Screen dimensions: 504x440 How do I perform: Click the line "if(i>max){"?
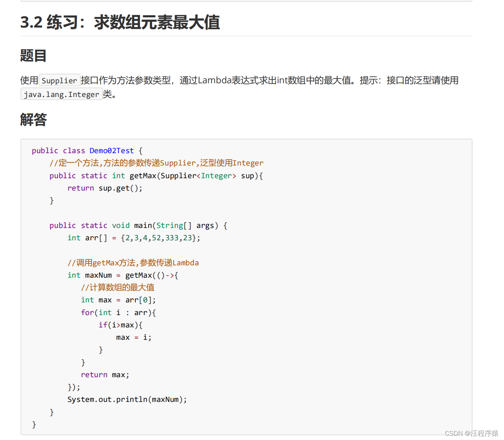point(120,325)
